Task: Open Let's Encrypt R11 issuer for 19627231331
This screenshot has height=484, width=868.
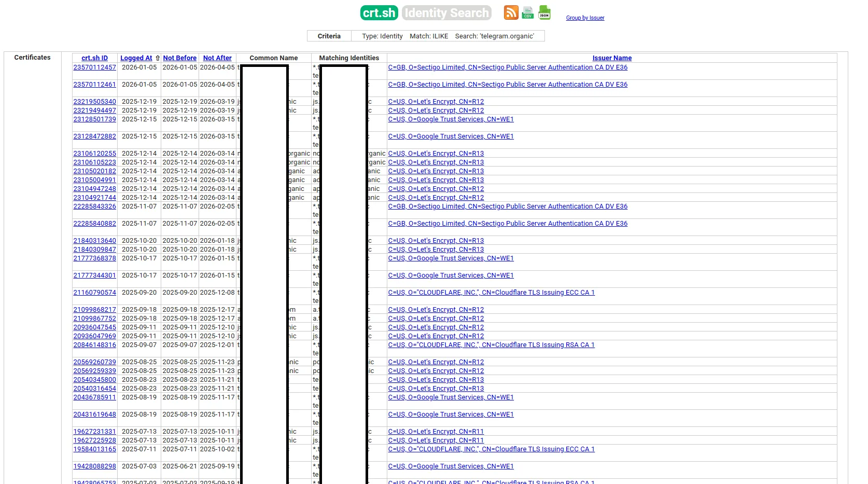Action: (x=436, y=432)
